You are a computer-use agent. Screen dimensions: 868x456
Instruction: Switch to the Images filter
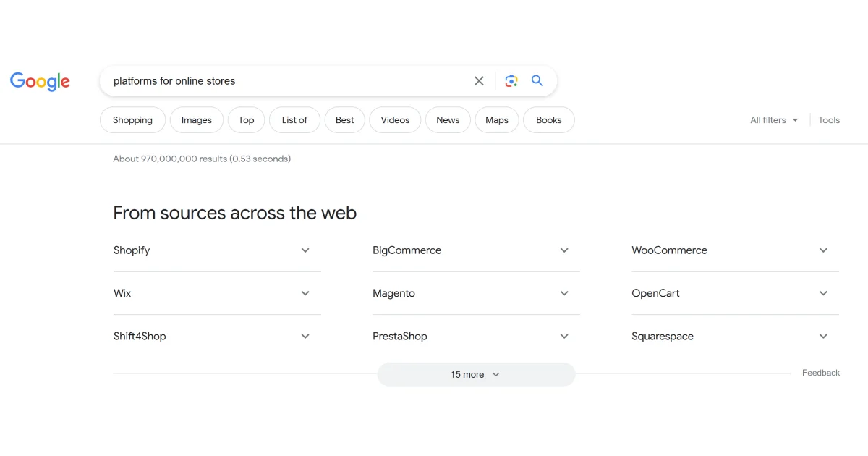pos(196,120)
